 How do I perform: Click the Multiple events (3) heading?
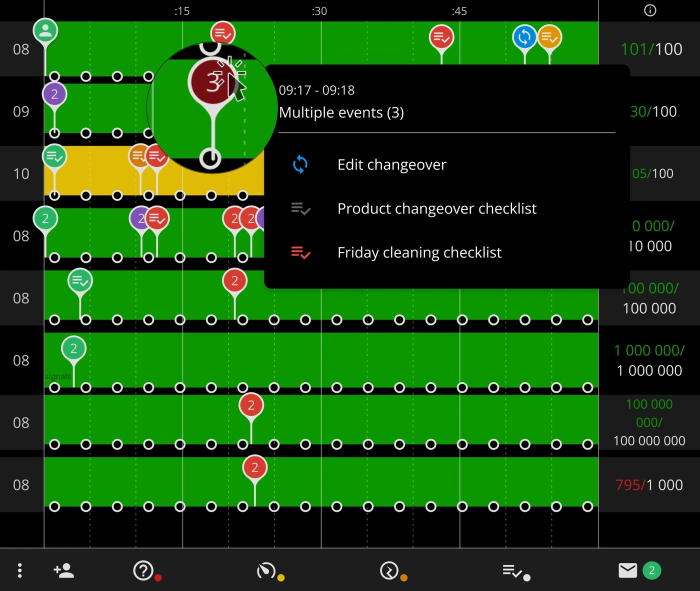coord(341,112)
